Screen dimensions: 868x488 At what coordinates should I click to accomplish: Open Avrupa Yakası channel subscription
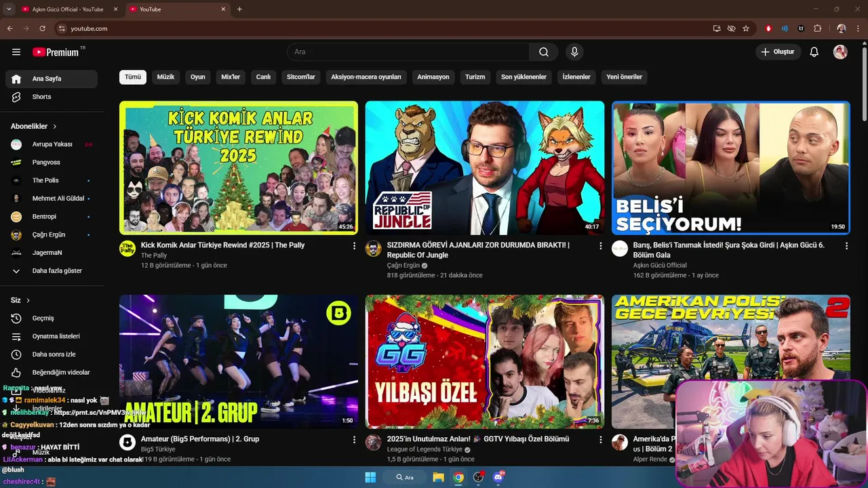pyautogui.click(x=52, y=144)
